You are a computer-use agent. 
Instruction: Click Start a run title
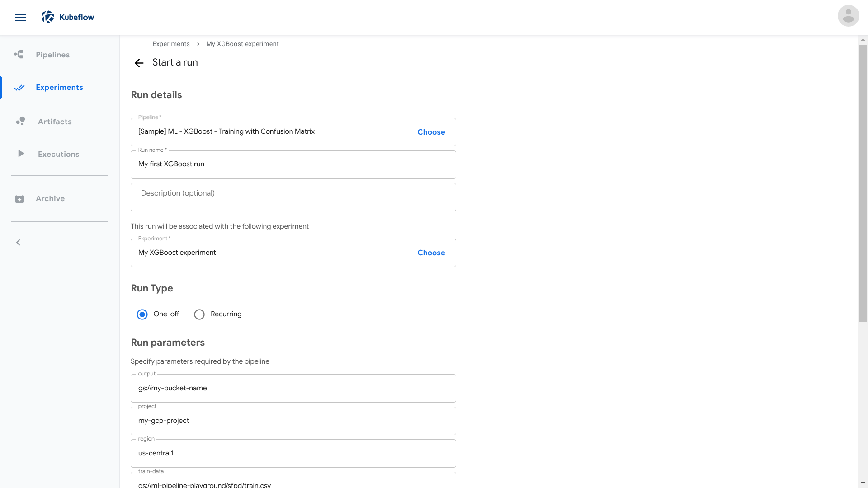click(x=175, y=62)
